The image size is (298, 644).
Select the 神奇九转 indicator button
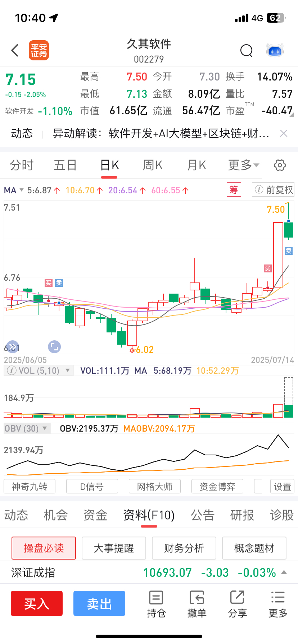(x=30, y=487)
